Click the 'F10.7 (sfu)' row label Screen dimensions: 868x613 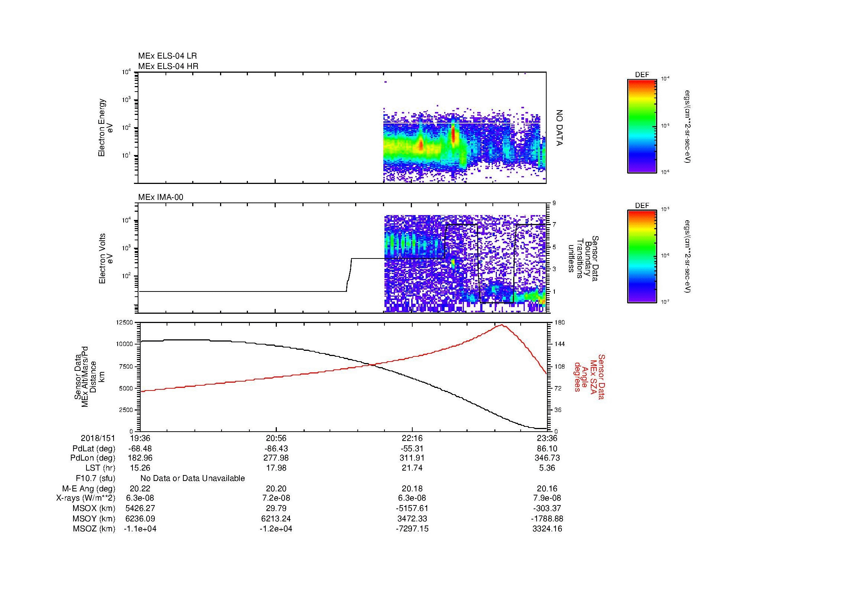pyautogui.click(x=96, y=478)
